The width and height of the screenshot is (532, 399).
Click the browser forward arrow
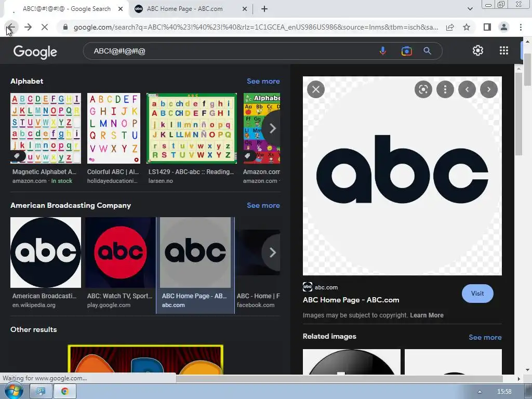click(28, 27)
